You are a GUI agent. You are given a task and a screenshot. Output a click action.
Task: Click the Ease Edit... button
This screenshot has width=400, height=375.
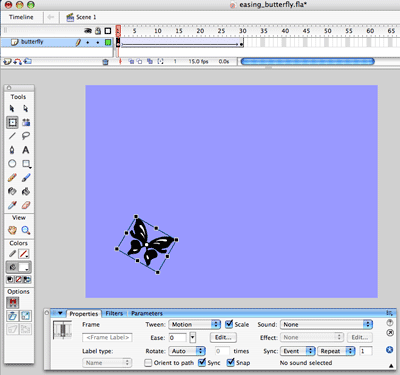[x=223, y=337]
